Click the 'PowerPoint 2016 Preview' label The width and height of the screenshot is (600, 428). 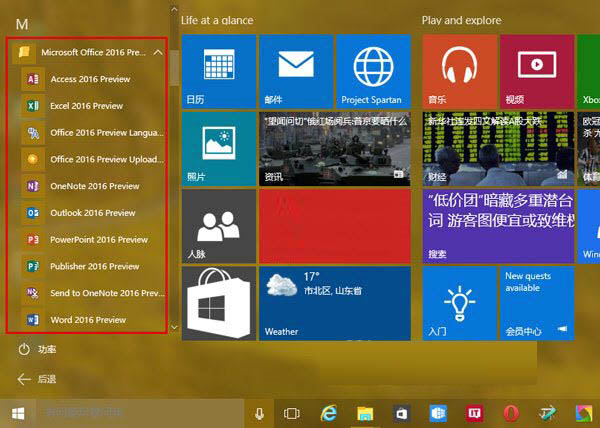tap(99, 240)
